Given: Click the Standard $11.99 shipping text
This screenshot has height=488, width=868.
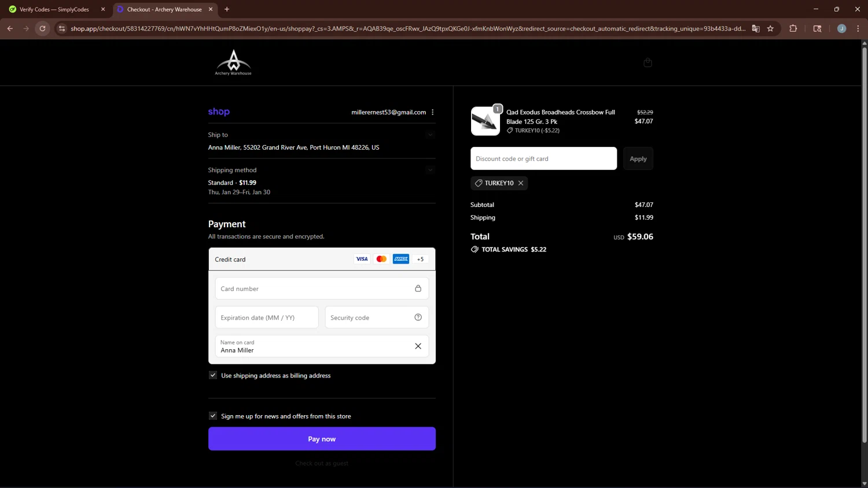Looking at the screenshot, I should pos(232,183).
